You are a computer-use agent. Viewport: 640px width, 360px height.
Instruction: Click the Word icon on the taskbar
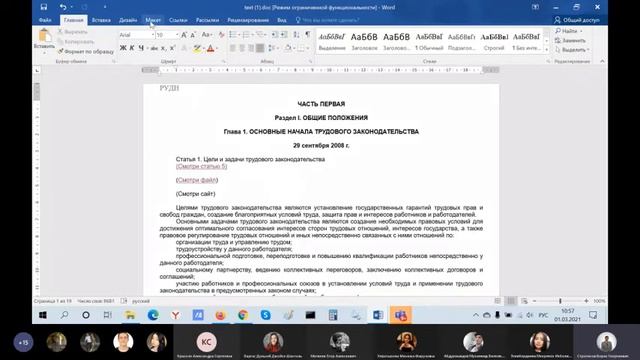tap(378, 315)
